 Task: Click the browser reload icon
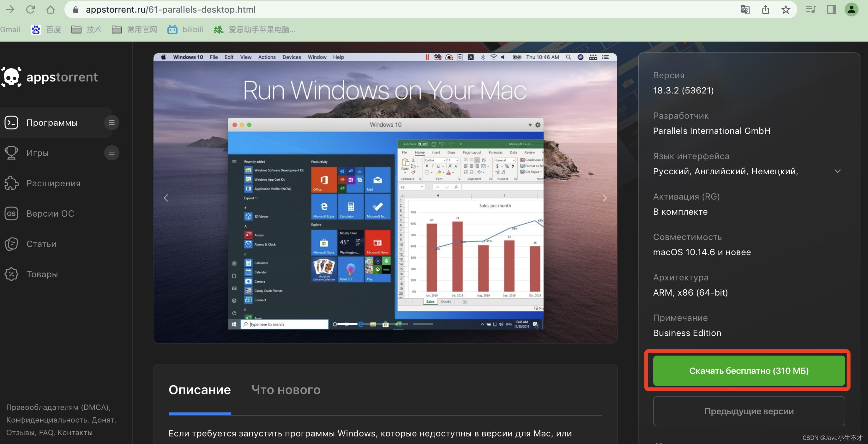coord(30,9)
